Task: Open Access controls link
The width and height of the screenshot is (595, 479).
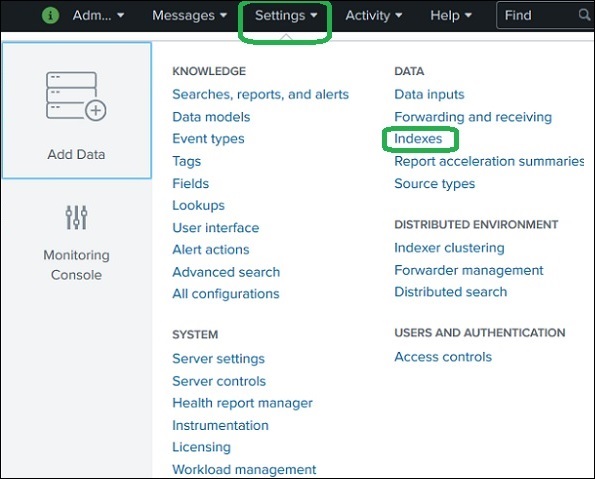Action: 443,357
